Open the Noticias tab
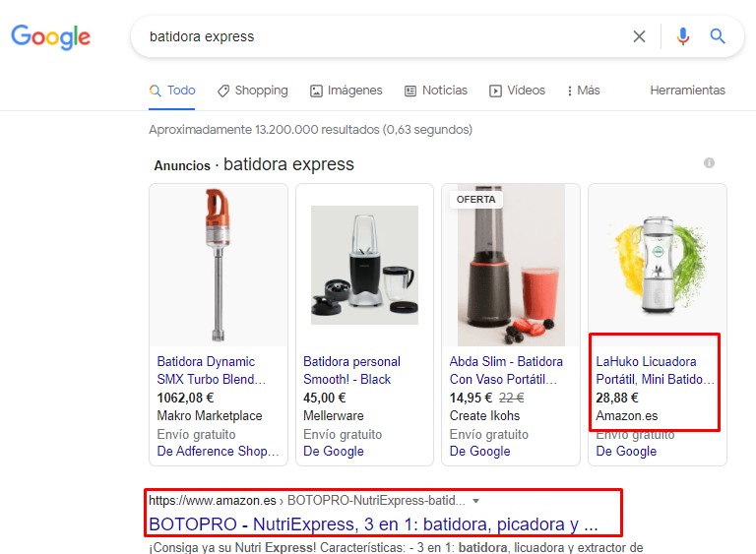The image size is (756, 554). (436, 91)
